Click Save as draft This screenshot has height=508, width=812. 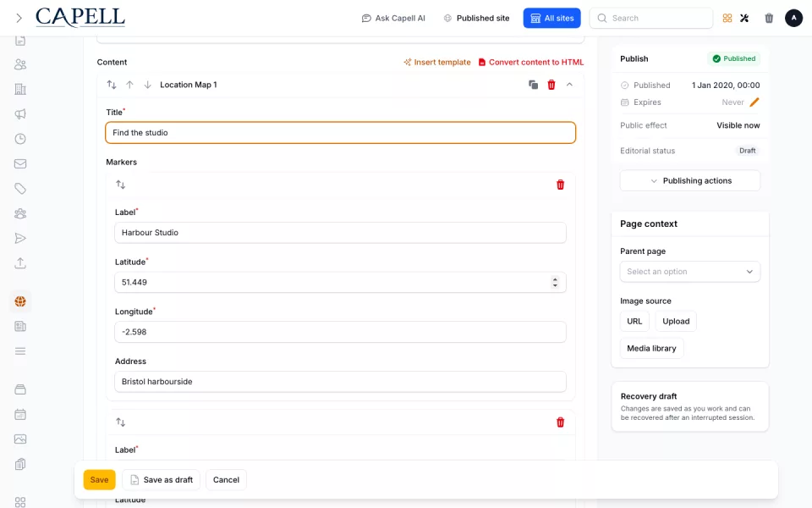pos(161,480)
